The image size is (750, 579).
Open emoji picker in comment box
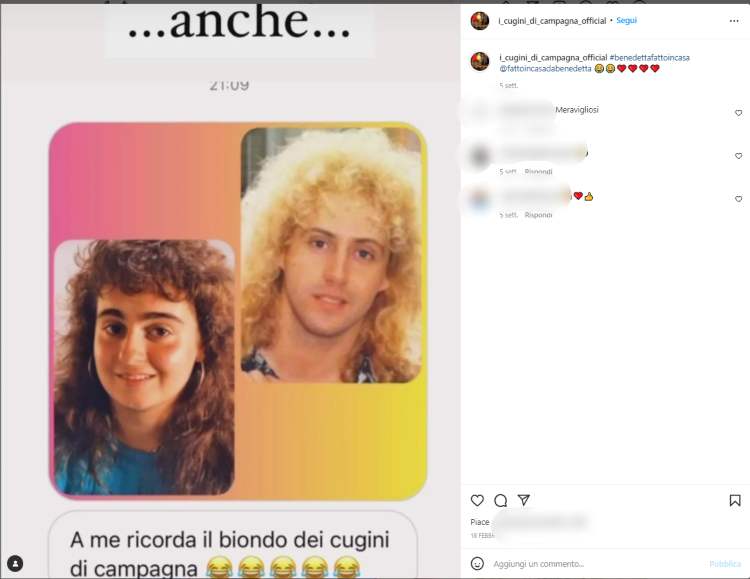coord(477,563)
